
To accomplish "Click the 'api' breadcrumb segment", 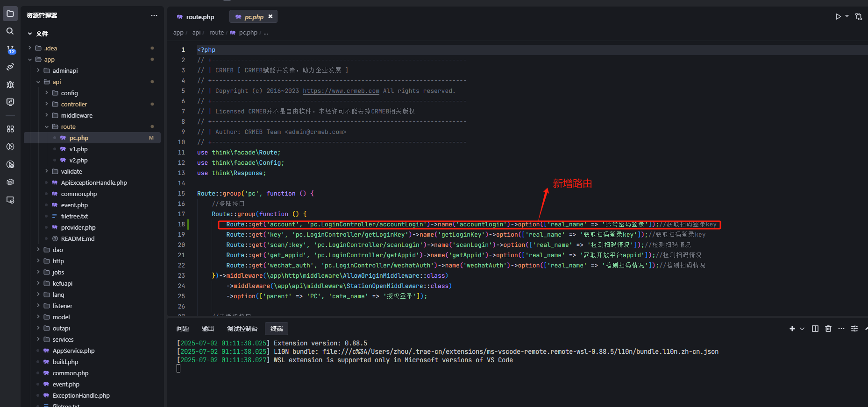I will pyautogui.click(x=196, y=33).
